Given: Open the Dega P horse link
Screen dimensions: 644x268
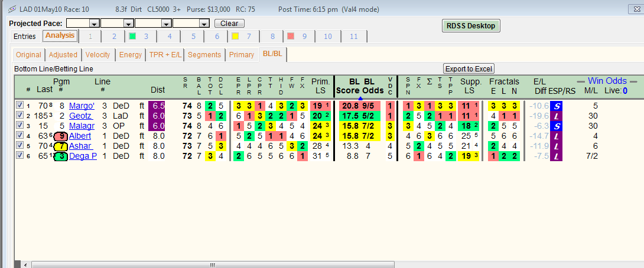Looking at the screenshot, I should (83, 156).
